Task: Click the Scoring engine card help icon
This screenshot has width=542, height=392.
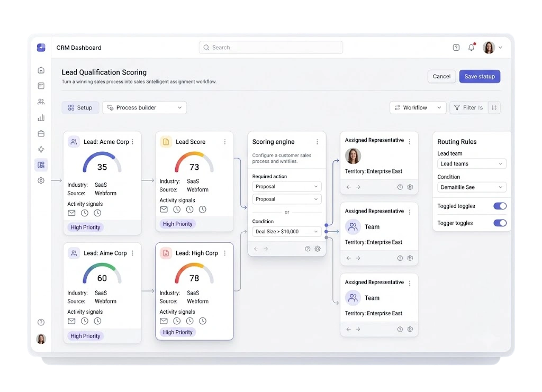Action: tap(308, 249)
